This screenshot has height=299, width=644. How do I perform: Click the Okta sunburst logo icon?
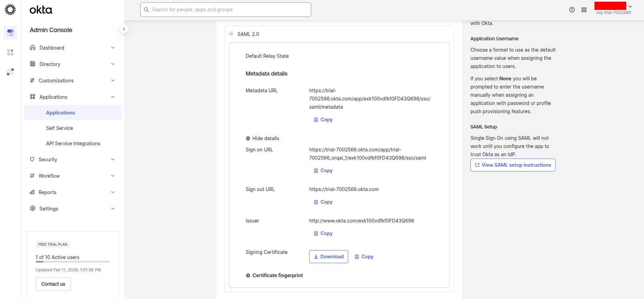10,10
